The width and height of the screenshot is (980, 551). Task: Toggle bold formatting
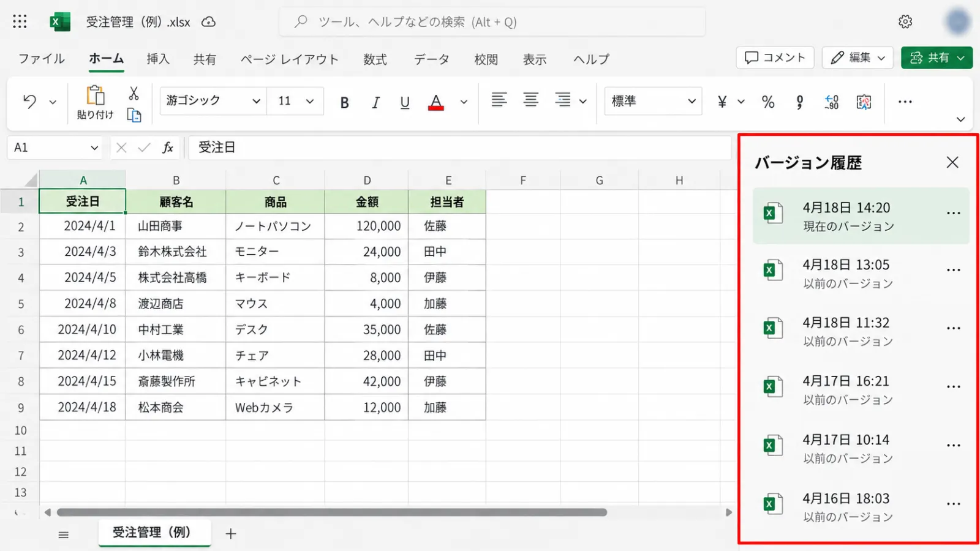[x=345, y=102]
